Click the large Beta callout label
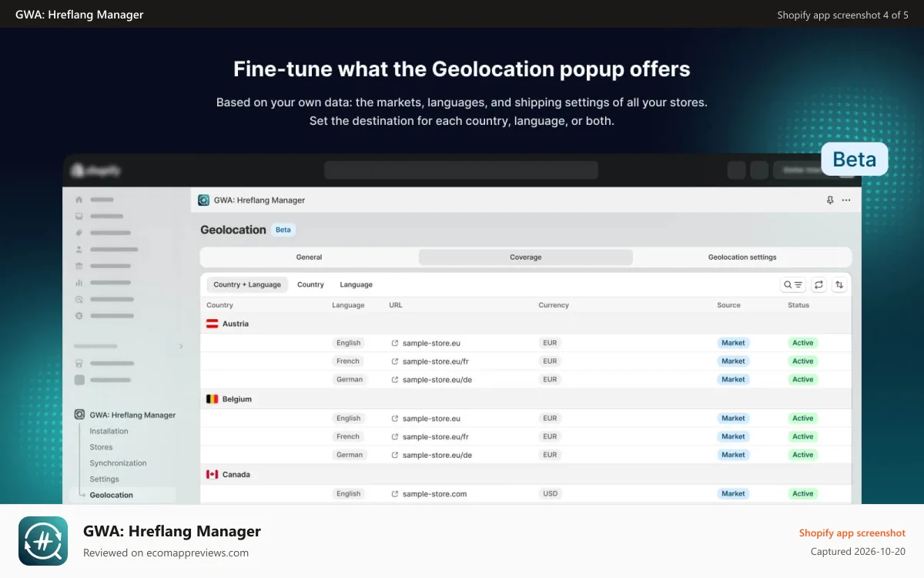924x578 pixels. tap(855, 160)
